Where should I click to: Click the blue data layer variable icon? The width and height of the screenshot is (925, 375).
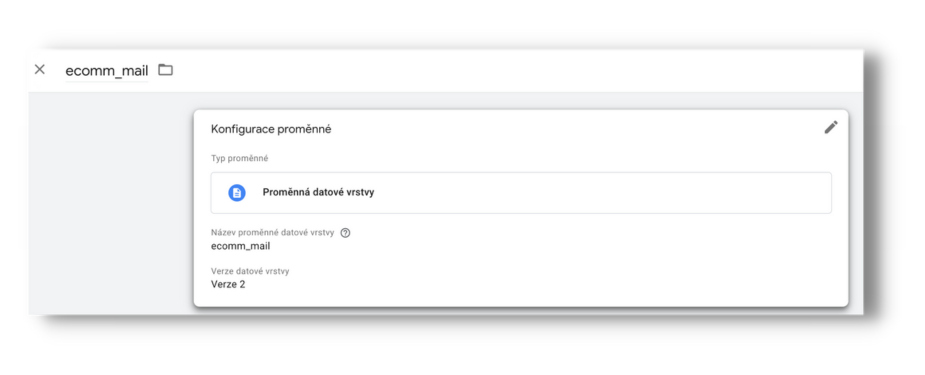click(x=237, y=193)
